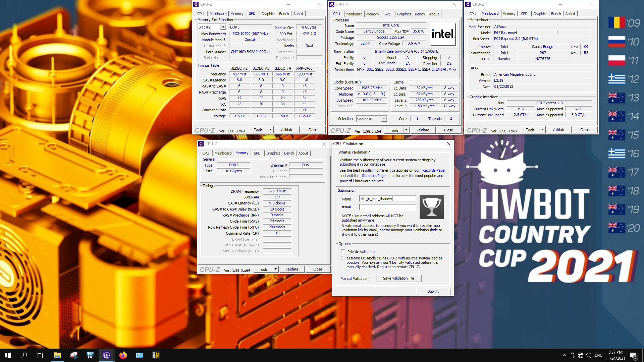Open network status globe tray icon
The width and height of the screenshot is (644, 362).
(x=581, y=355)
